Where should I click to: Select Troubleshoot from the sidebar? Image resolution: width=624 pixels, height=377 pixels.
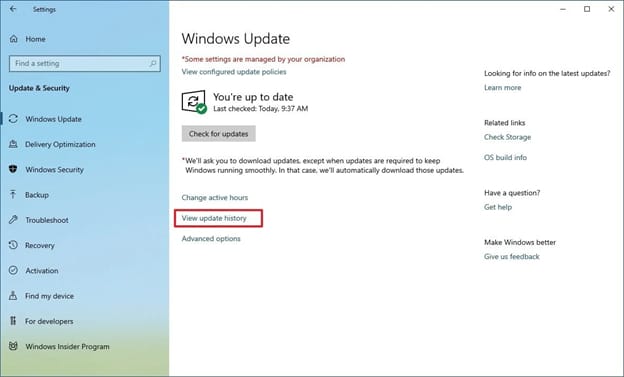pyautogui.click(x=47, y=220)
